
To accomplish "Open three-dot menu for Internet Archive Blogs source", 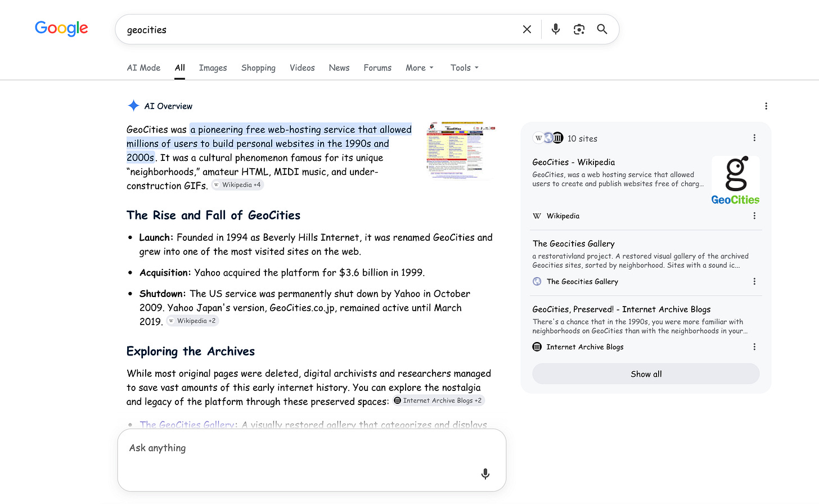I will 754,347.
